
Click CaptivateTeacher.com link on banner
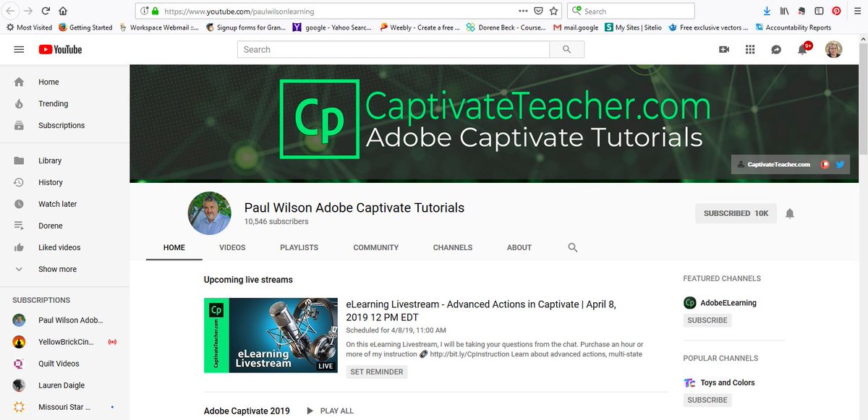pos(773,164)
